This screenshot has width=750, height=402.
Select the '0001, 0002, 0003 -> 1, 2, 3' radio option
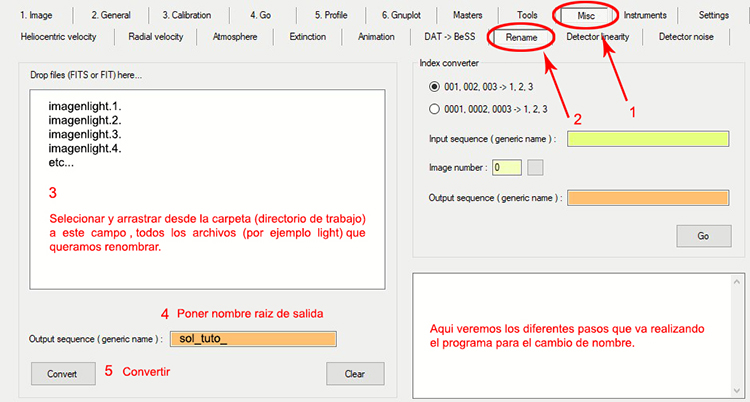pyautogui.click(x=434, y=109)
